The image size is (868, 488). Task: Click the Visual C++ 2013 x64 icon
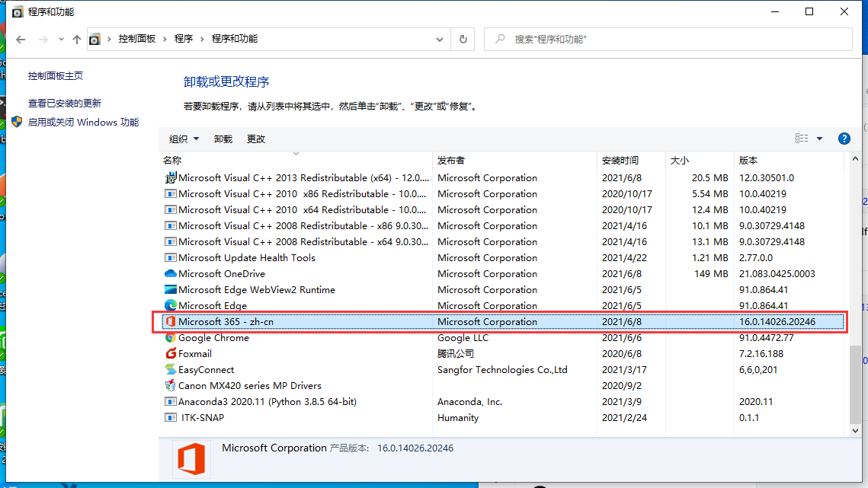click(171, 177)
